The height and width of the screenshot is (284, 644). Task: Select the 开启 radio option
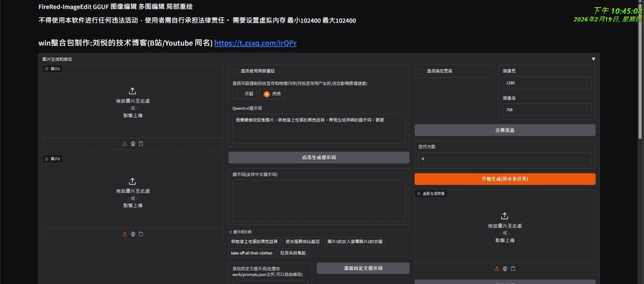point(239,94)
